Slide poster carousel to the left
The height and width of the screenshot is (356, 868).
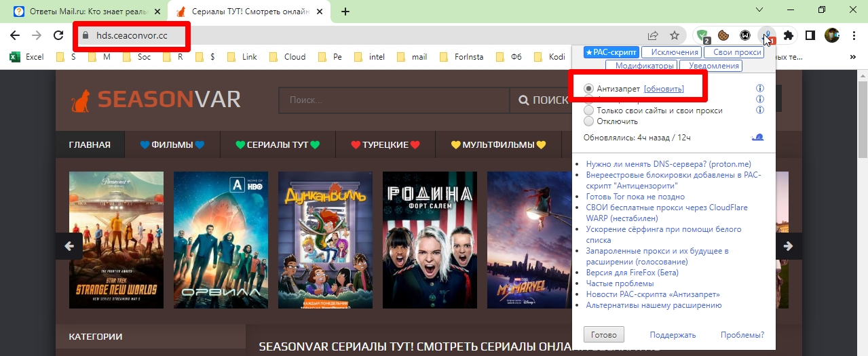coord(69,246)
